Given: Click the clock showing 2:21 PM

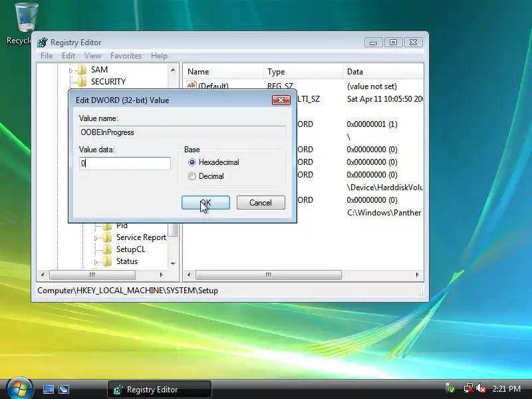Looking at the screenshot, I should [x=506, y=389].
